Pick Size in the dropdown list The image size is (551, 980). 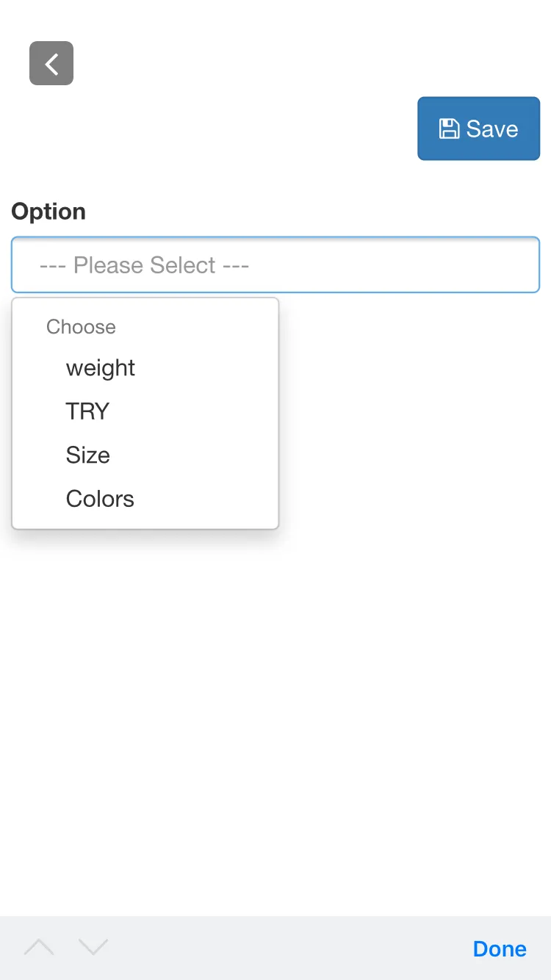coord(88,455)
